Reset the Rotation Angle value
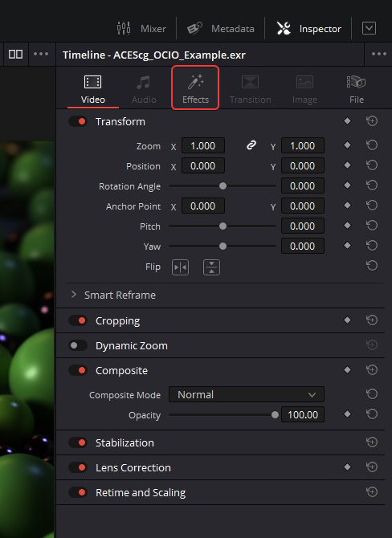This screenshot has width=392, height=538. (x=372, y=185)
